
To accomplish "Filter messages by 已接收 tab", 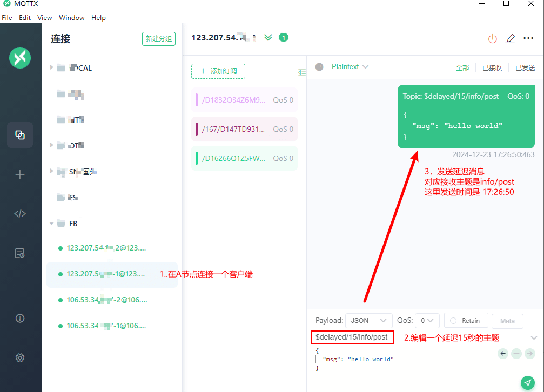I will tap(492, 67).
